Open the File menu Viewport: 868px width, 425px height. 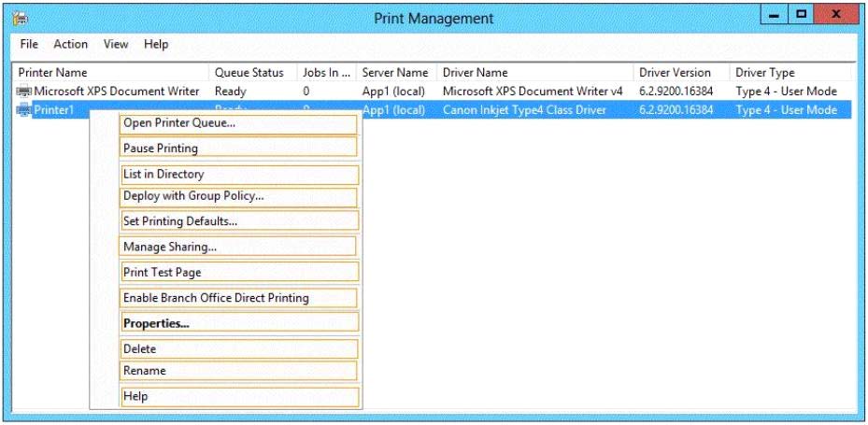(29, 44)
